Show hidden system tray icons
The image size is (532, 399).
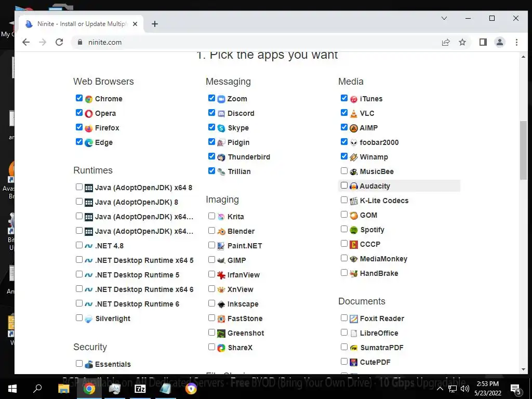(440, 389)
